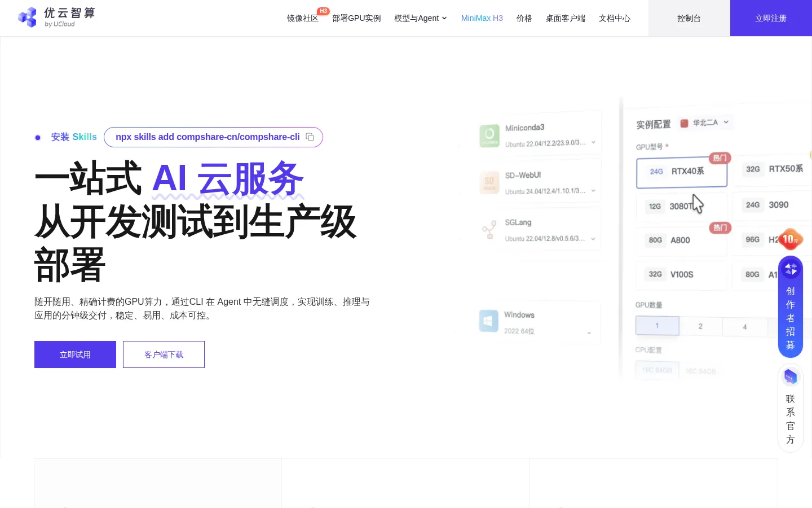Click the 实例配置 heading
This screenshot has width=812, height=508.
pos(654,125)
